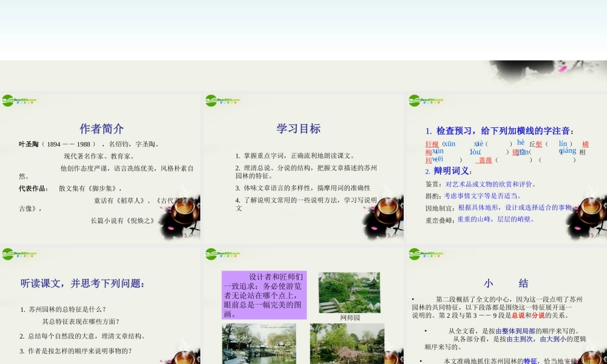607x364 pixels.
Task: Open the 作者简介 slide thumbnail
Action: click(x=100, y=168)
